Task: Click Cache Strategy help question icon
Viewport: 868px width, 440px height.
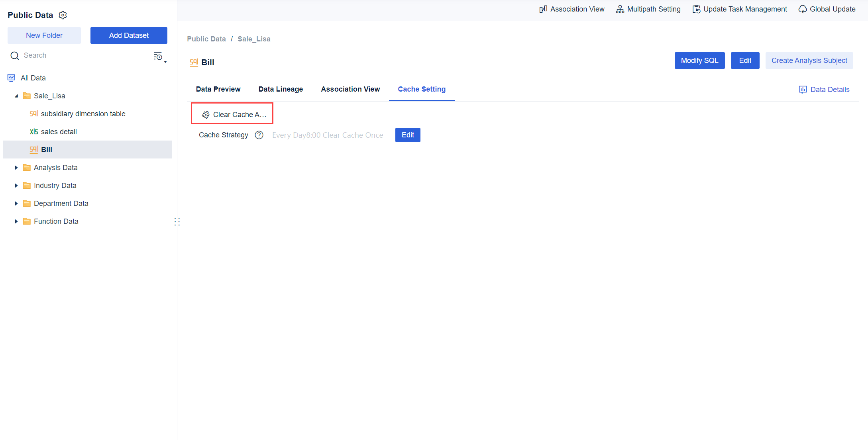Action: click(259, 135)
